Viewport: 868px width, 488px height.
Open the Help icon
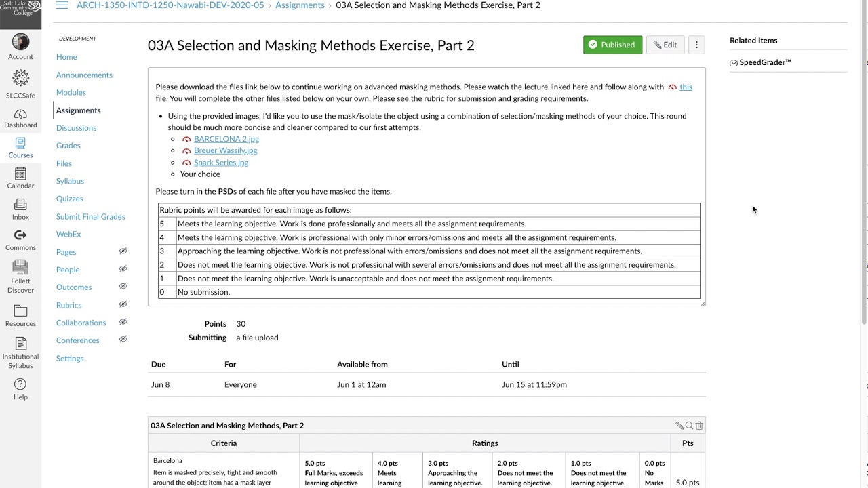[x=20, y=389]
